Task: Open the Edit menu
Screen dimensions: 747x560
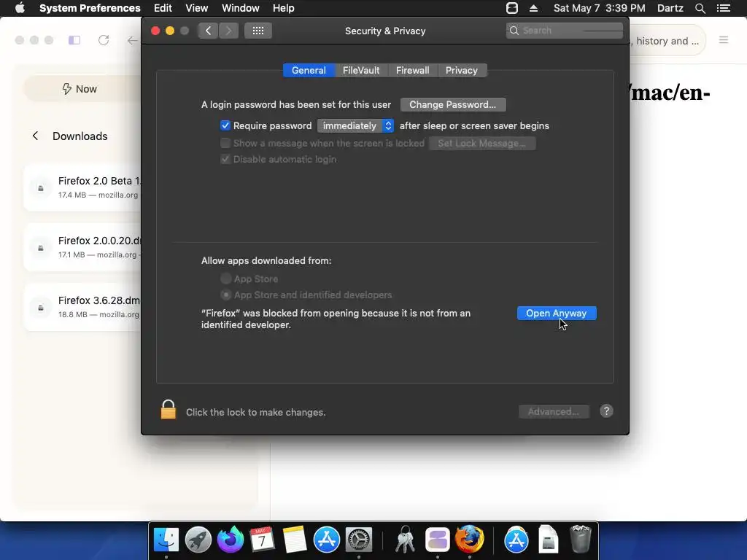Action: [x=163, y=8]
